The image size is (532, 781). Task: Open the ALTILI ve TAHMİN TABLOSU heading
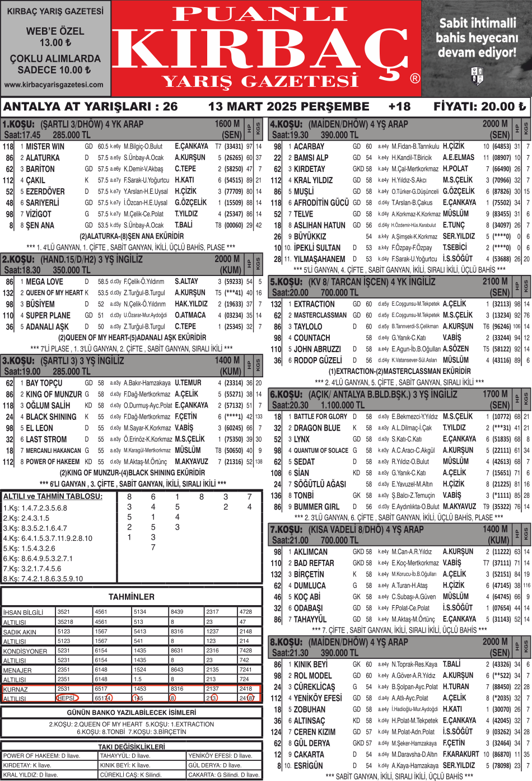click(x=53, y=497)
